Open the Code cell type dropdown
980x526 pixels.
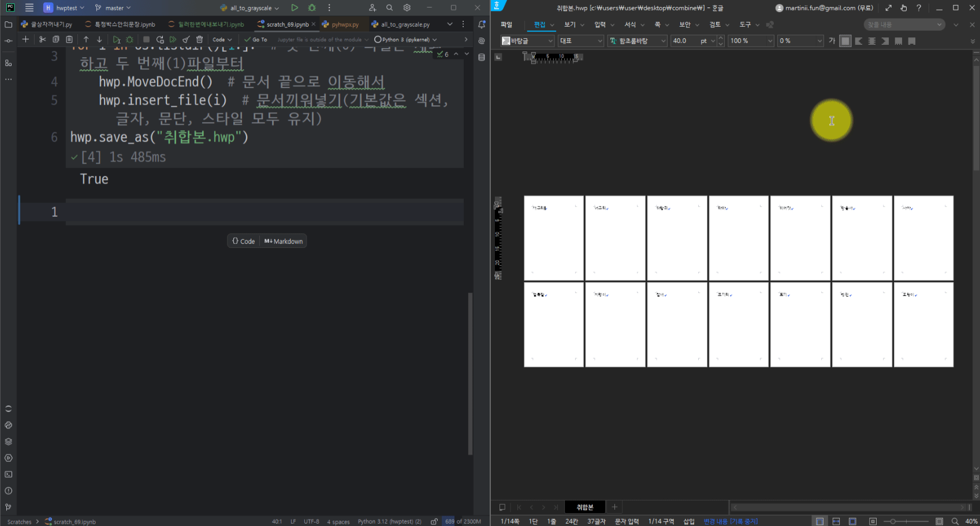tap(222, 39)
